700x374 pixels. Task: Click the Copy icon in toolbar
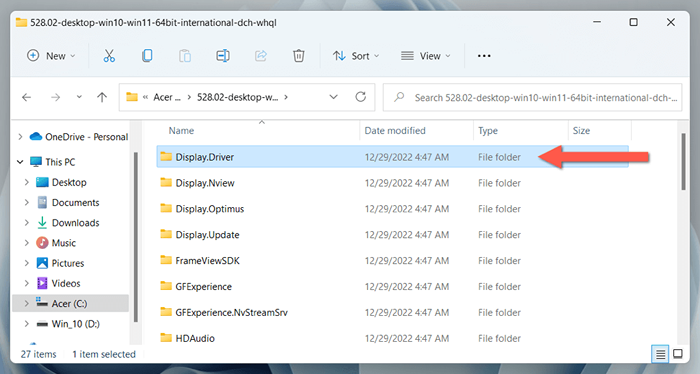(147, 56)
